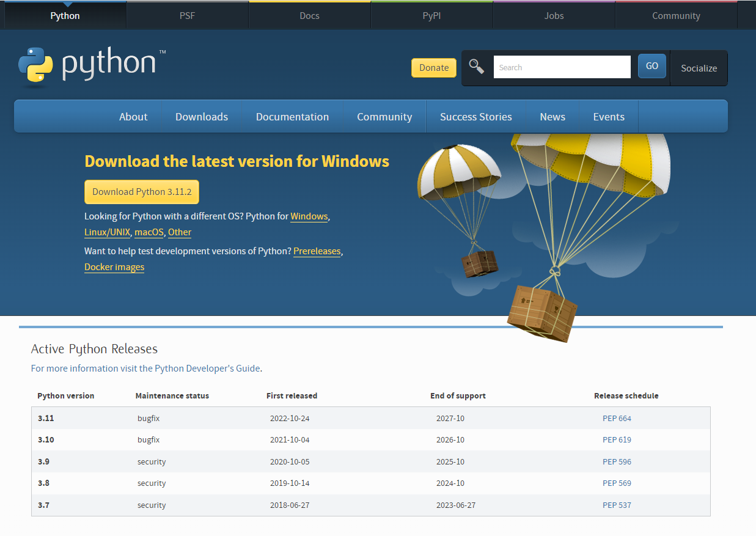Image resolution: width=756 pixels, height=536 pixels.
Task: Go to the PyPI tab
Action: [431, 15]
